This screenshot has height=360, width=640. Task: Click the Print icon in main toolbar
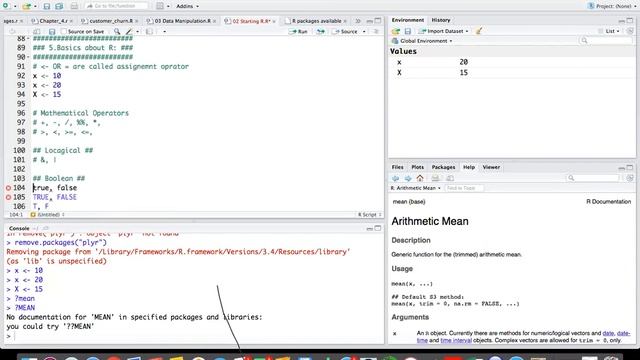click(x=74, y=6)
